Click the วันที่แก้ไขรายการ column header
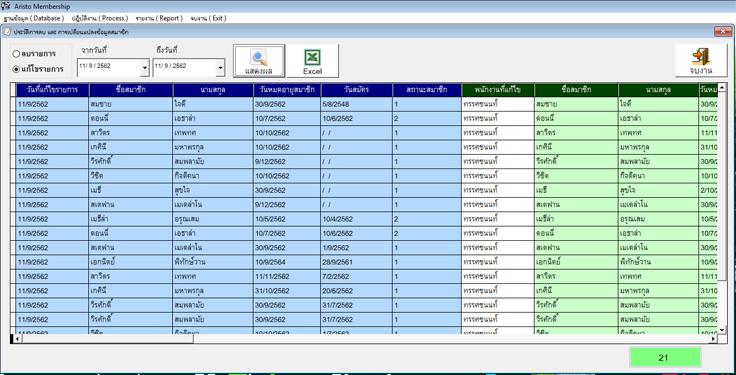Image resolution: width=736 pixels, height=375 pixels. click(52, 90)
